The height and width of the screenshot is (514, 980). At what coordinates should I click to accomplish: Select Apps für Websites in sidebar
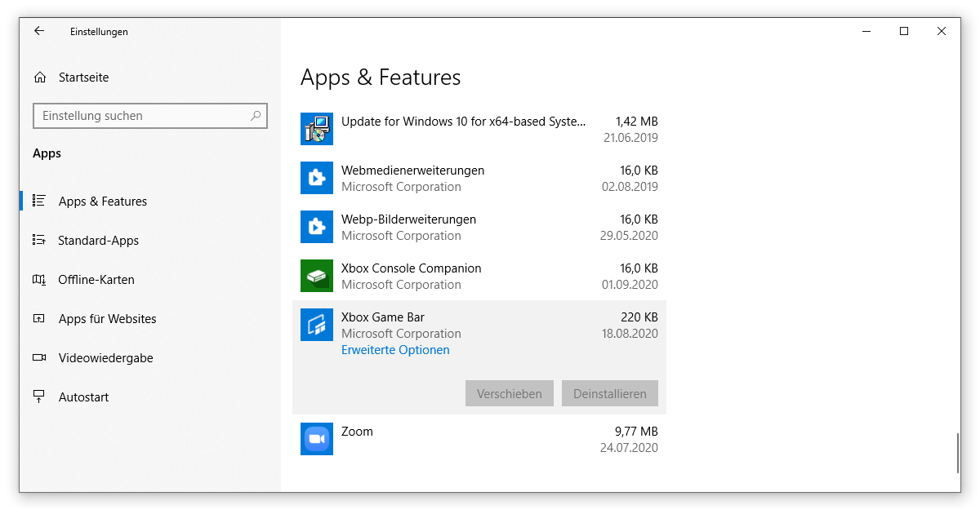point(107,319)
